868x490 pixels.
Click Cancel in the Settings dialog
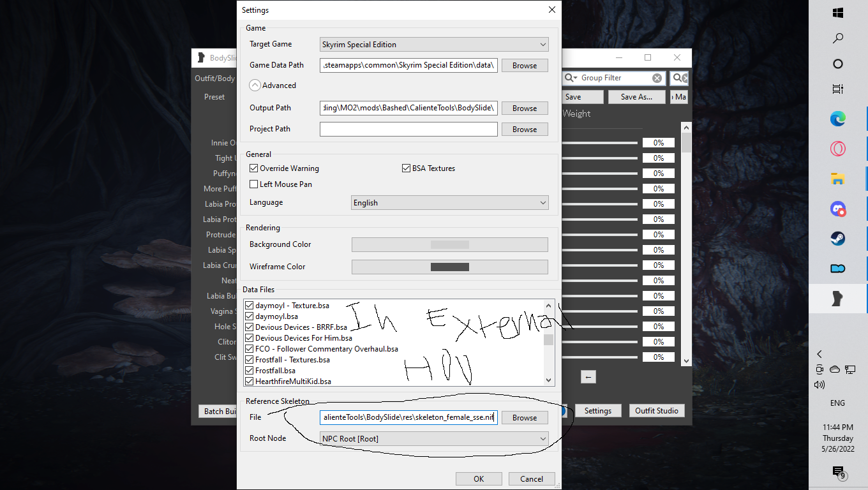pos(532,479)
